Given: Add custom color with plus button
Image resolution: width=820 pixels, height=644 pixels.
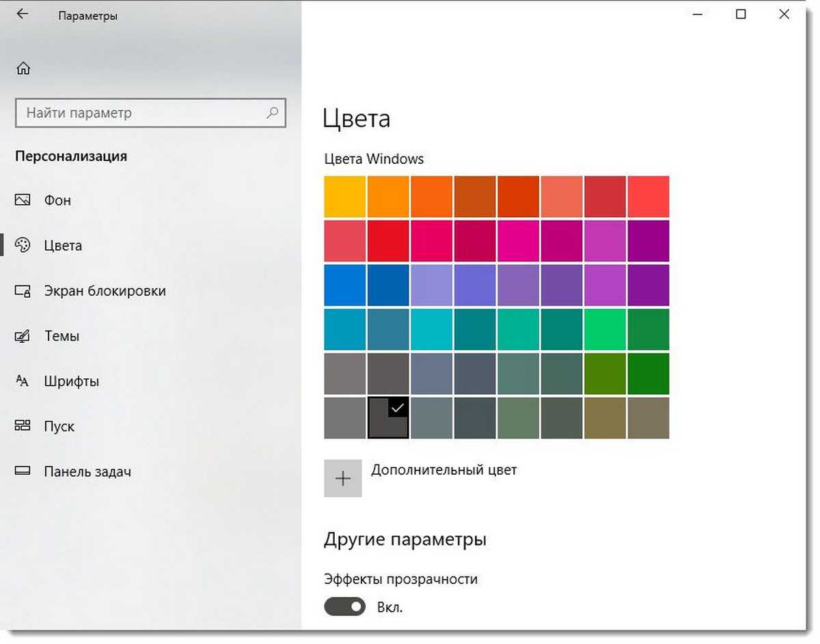Looking at the screenshot, I should click(343, 478).
